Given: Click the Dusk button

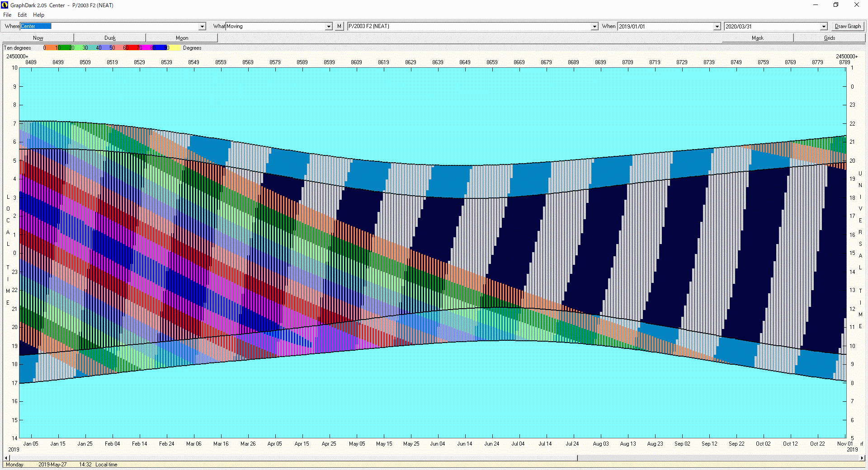Looking at the screenshot, I should point(110,38).
